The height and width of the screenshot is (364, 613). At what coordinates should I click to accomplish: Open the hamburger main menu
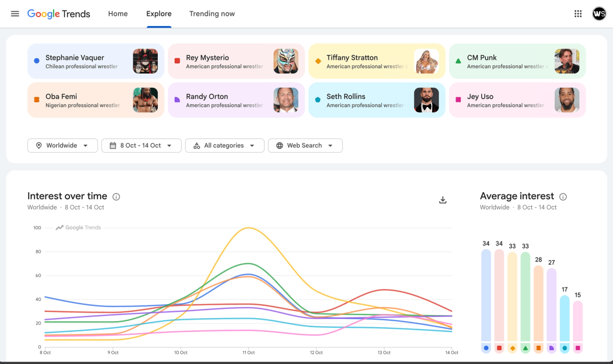15,14
